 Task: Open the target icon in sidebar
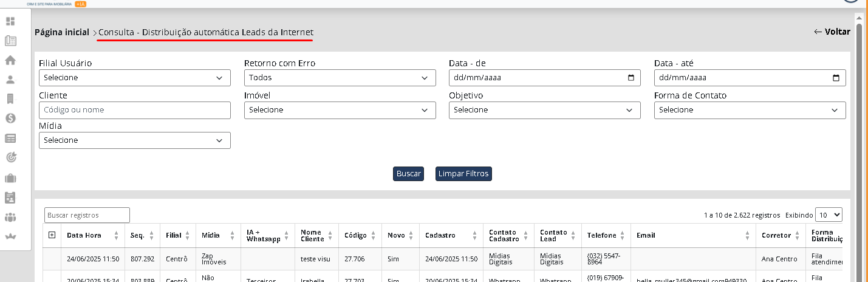10,157
